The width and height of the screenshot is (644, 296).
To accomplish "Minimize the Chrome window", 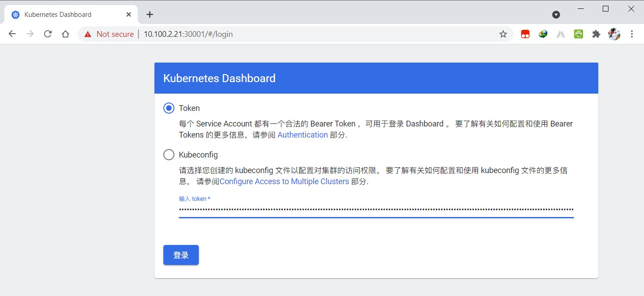I will pyautogui.click(x=580, y=8).
